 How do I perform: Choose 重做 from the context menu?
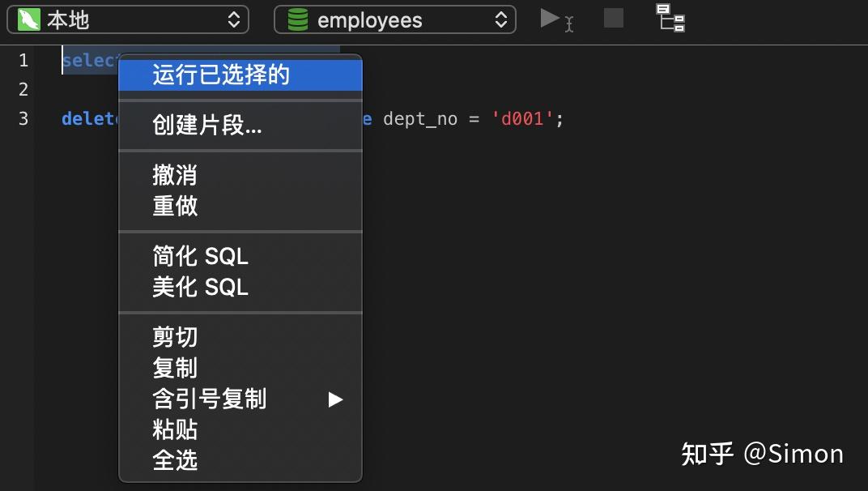pyautogui.click(x=175, y=206)
